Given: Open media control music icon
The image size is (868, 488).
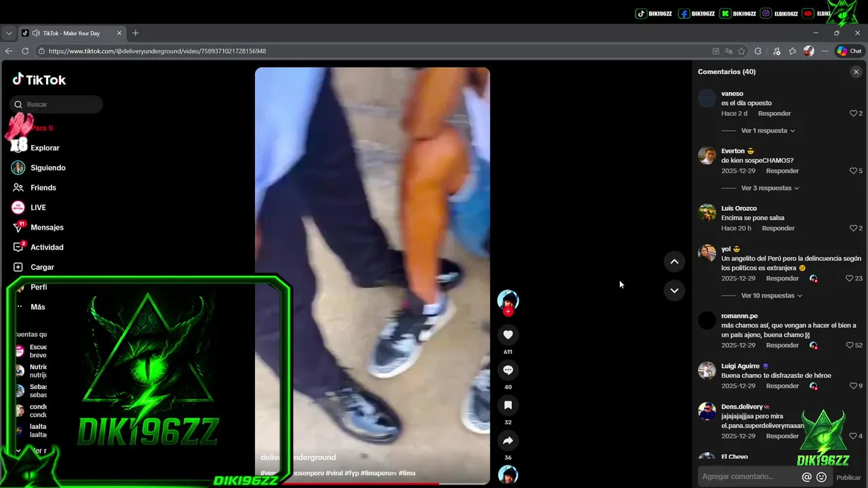Looking at the screenshot, I should 776,51.
